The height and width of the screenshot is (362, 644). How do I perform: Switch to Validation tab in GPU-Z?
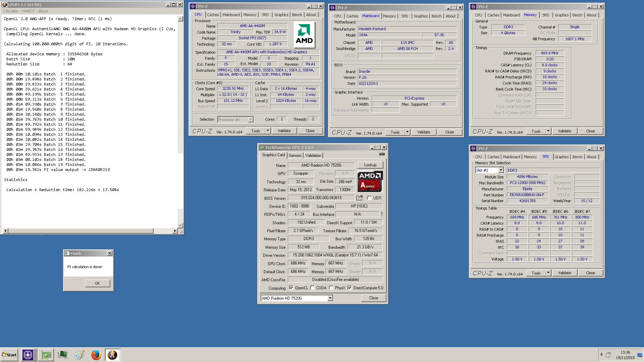313,156
